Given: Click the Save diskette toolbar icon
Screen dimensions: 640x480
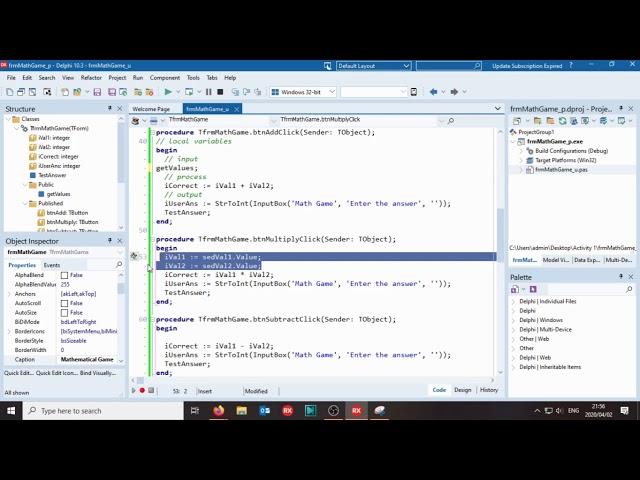Looking at the screenshot, I should [x=97, y=92].
